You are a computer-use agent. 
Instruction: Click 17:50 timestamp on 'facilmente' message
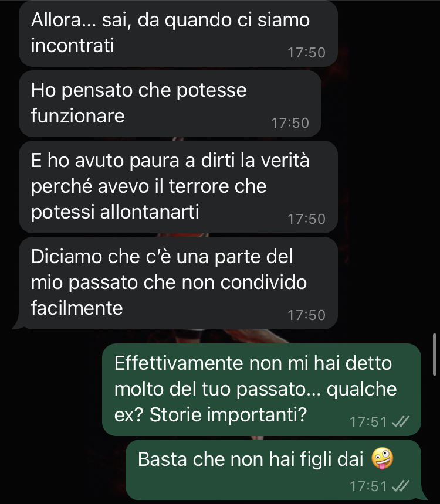click(306, 315)
